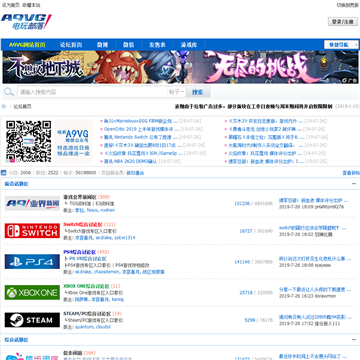Collapse the second forum section with the minus icon

354,340
